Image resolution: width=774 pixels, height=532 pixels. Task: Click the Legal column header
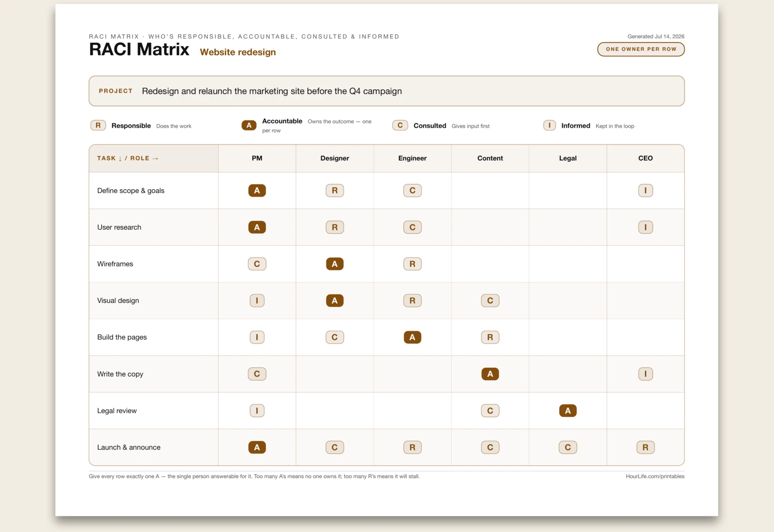click(568, 158)
